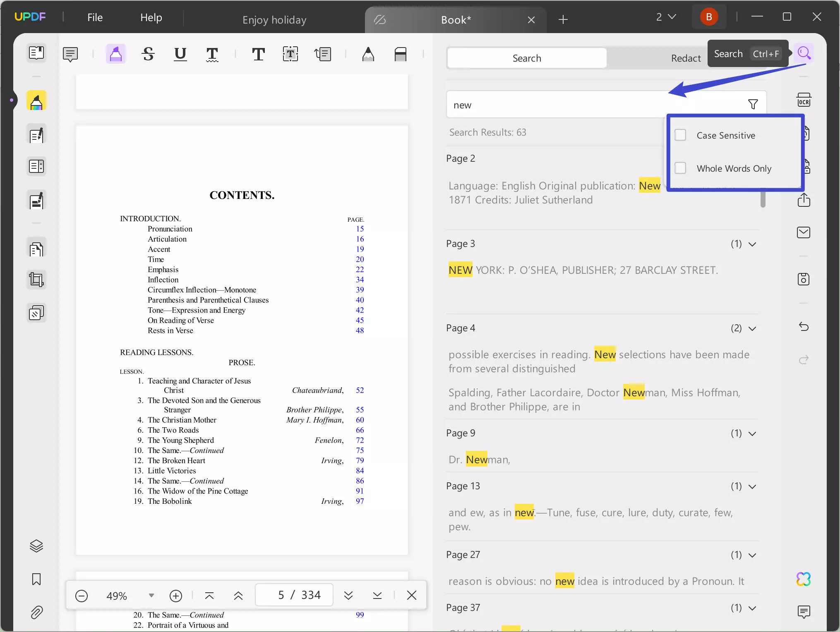This screenshot has height=632, width=840.
Task: Select the Redact tab in panel
Action: 686,58
